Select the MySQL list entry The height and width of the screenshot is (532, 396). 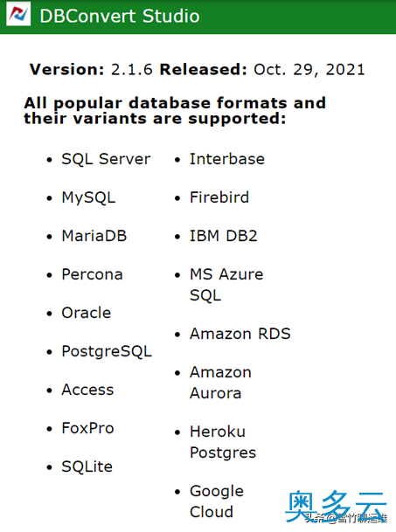88,197
